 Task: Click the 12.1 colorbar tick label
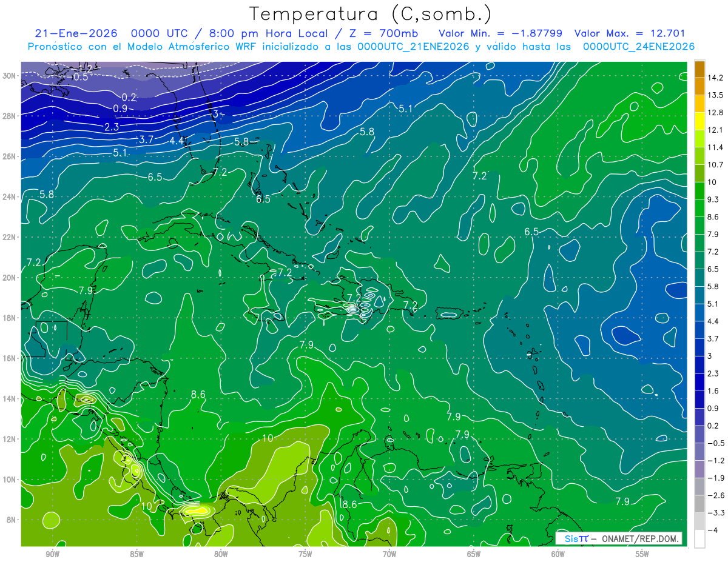click(715, 130)
